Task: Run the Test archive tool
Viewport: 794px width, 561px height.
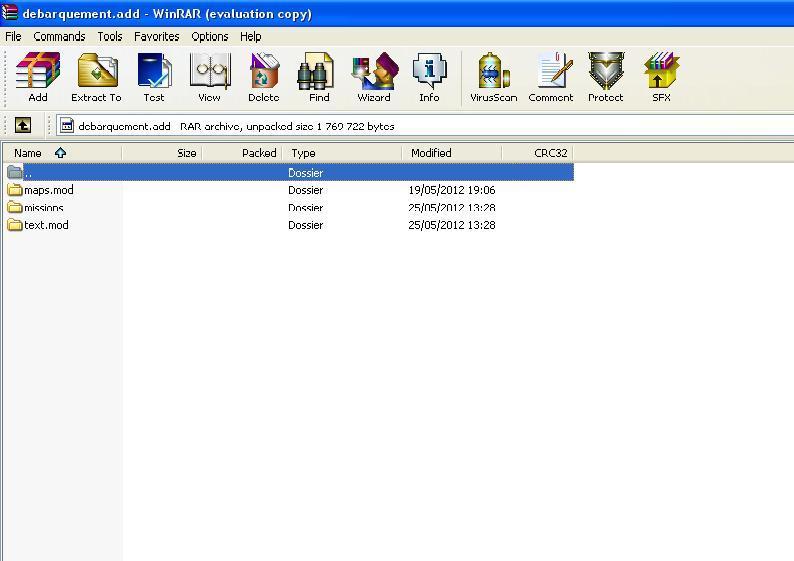Action: pyautogui.click(x=154, y=77)
